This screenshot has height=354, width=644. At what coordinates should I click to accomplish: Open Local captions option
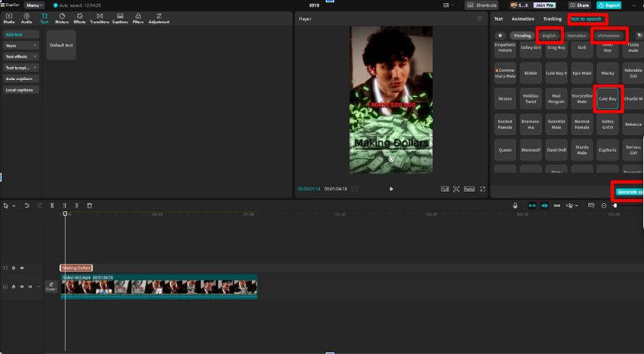point(21,90)
